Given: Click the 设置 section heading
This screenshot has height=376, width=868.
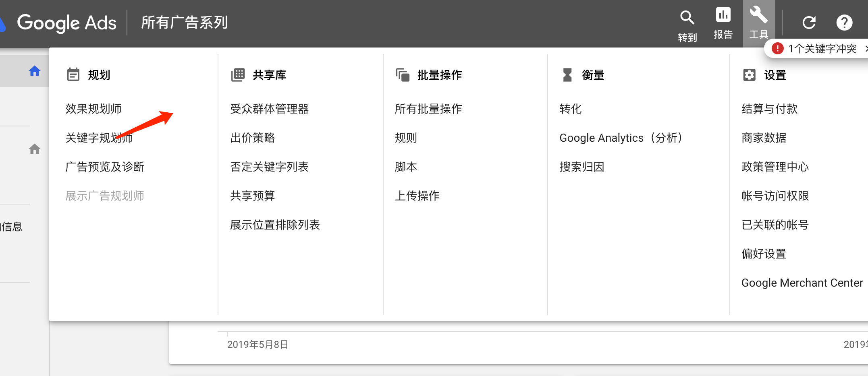Looking at the screenshot, I should click(x=775, y=75).
